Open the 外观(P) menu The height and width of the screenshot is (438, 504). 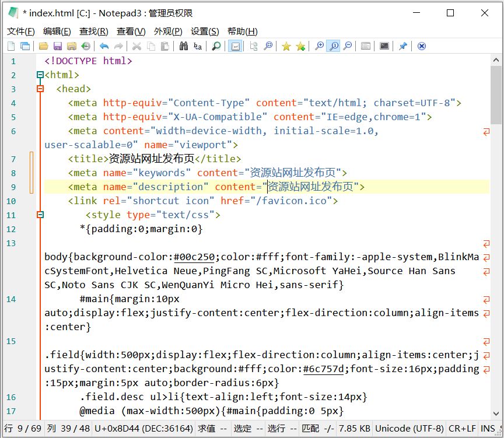tap(168, 31)
